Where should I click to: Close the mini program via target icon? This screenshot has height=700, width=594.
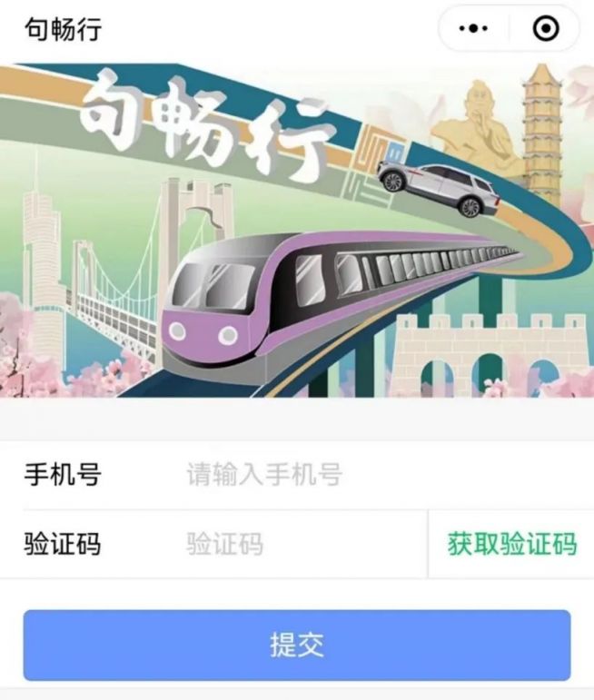(x=546, y=28)
